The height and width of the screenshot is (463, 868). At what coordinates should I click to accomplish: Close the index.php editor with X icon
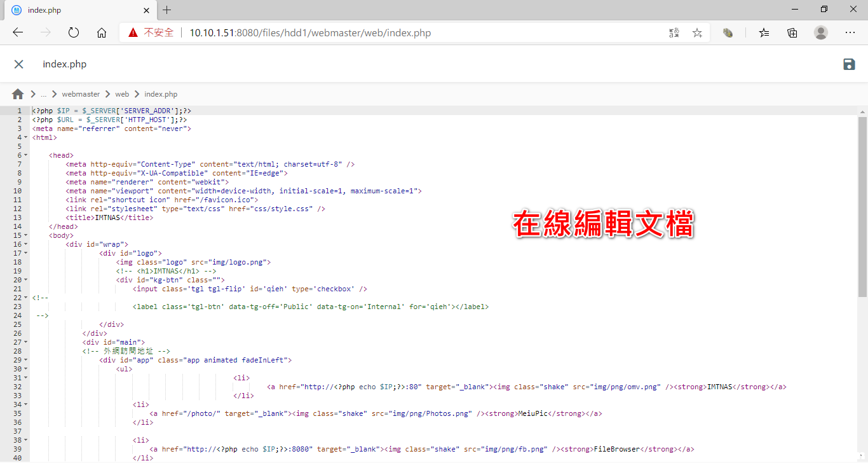(19, 64)
